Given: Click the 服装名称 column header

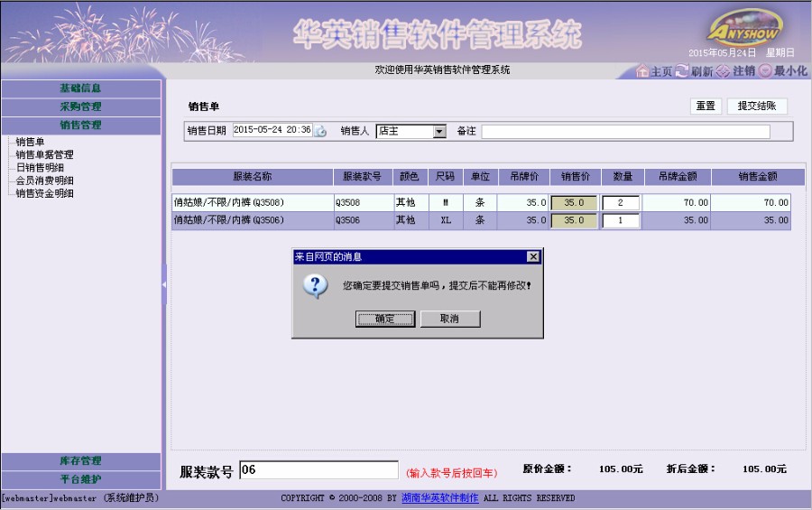Looking at the screenshot, I should coord(253,177).
